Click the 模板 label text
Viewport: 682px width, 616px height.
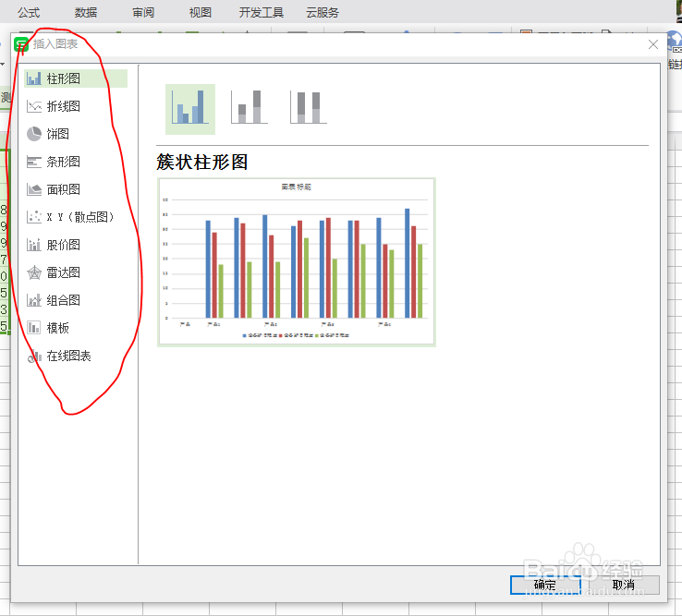(x=58, y=328)
